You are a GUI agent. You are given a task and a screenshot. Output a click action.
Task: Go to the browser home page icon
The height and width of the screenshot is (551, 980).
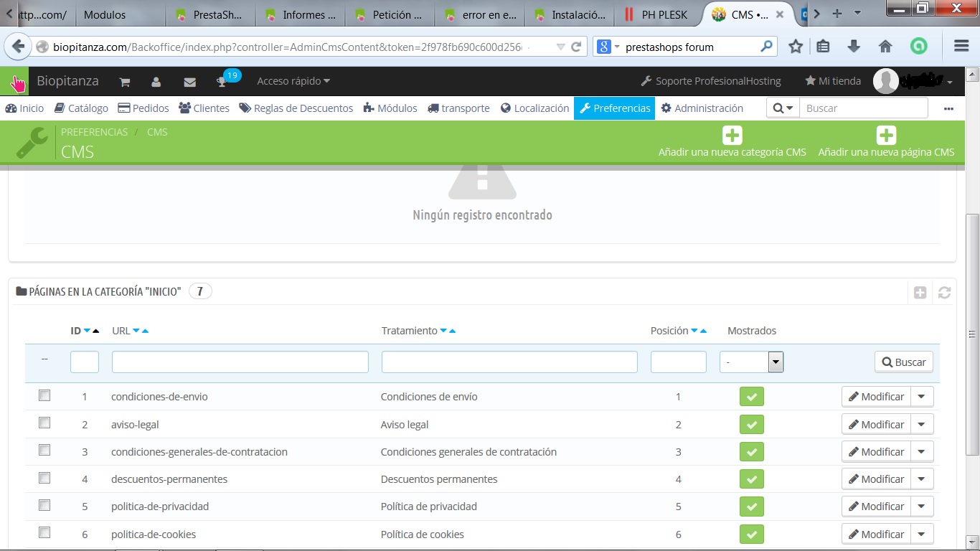coord(885,47)
